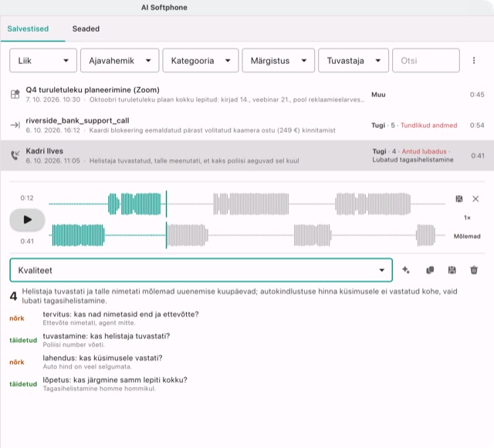Click the Zoom meeting icon for Q4 recording

[15, 94]
